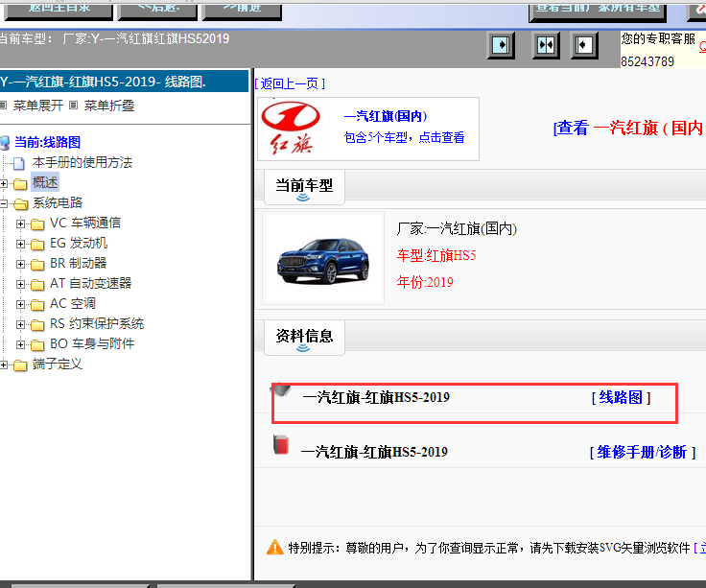Click the collapse-left panel arrow icon
Viewport: 706px width, 588px height.
pyautogui.click(x=583, y=45)
